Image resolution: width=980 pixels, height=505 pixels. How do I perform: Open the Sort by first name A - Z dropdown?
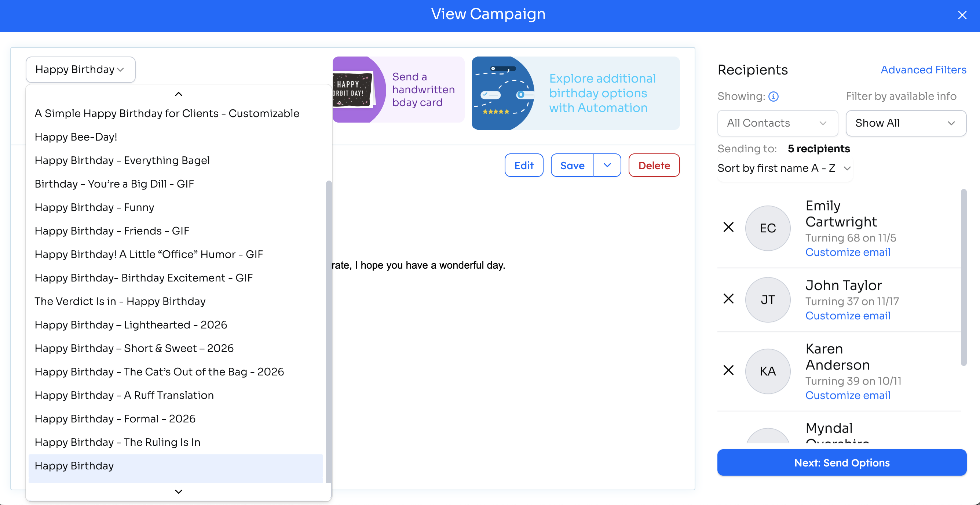click(x=784, y=168)
